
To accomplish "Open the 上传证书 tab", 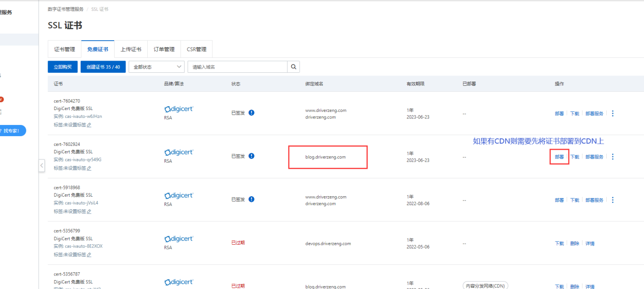I will (131, 49).
